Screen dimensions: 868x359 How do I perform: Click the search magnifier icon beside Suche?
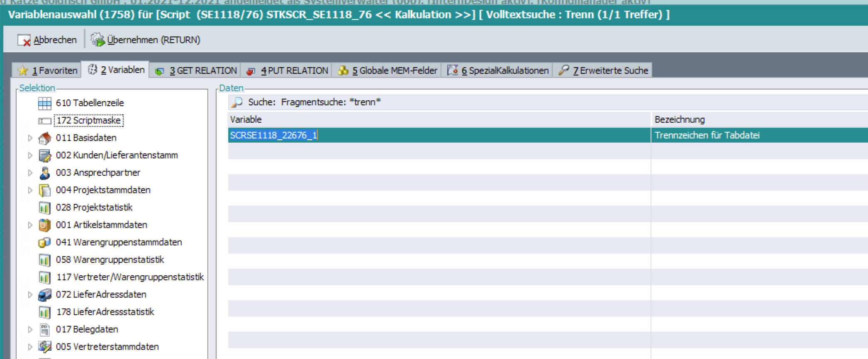[237, 102]
